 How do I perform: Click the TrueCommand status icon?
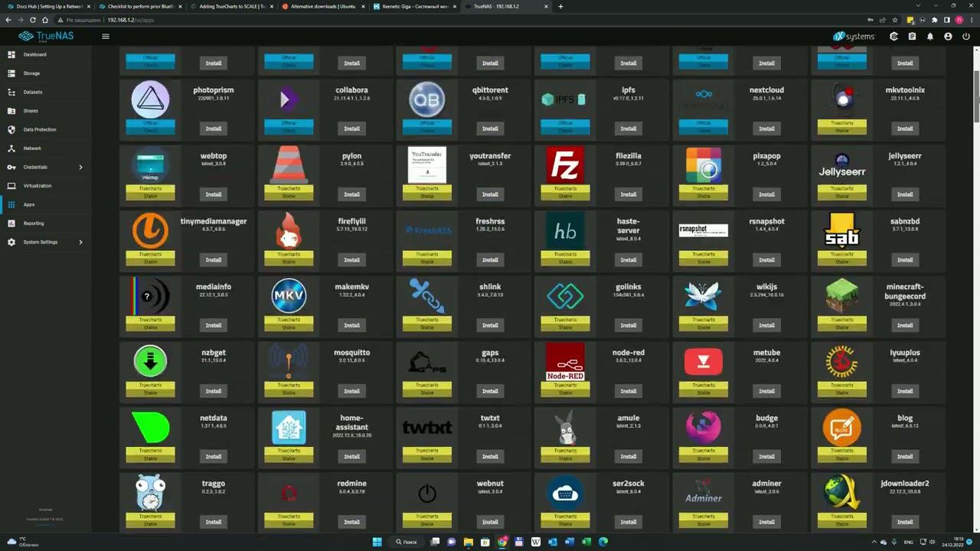[893, 37]
